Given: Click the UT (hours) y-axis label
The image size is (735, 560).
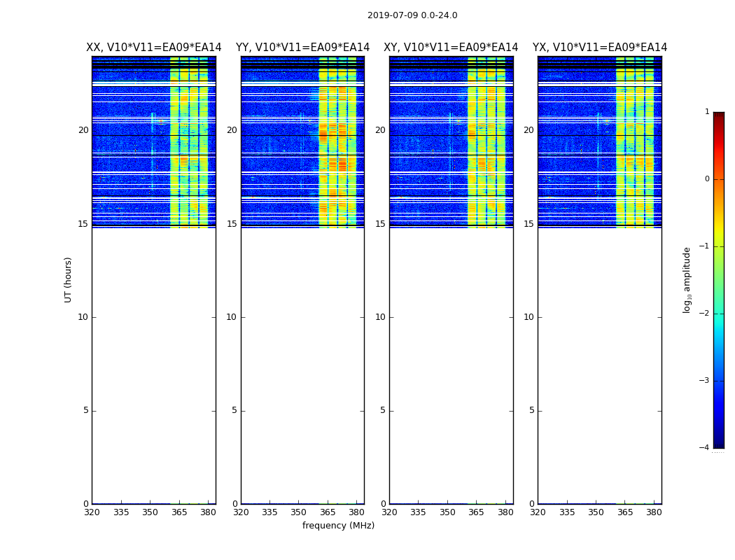Looking at the screenshot, I should (69, 279).
